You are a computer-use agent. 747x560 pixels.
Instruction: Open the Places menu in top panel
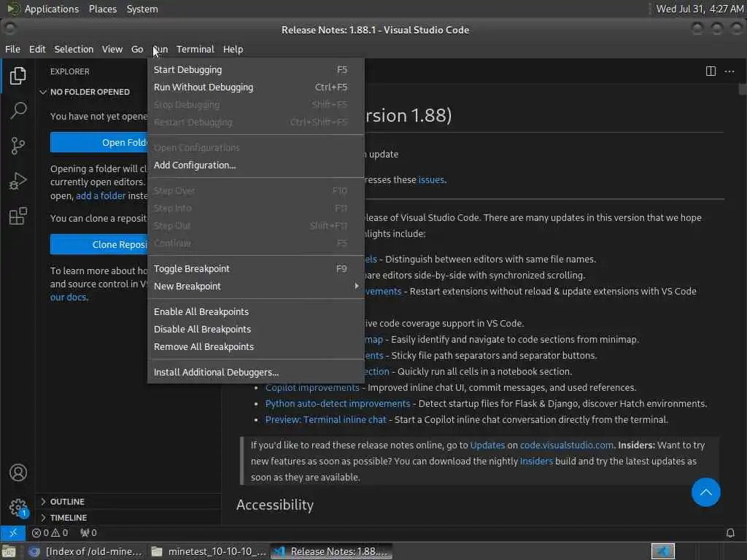pos(103,9)
